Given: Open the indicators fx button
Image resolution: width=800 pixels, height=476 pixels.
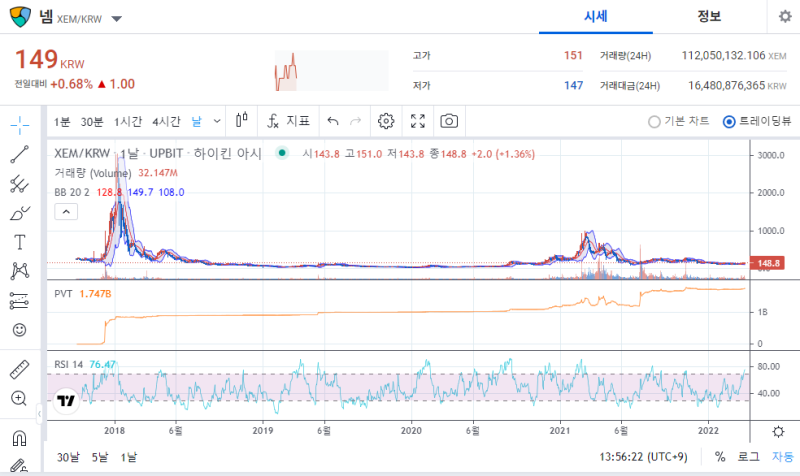Looking at the screenshot, I should click(273, 121).
